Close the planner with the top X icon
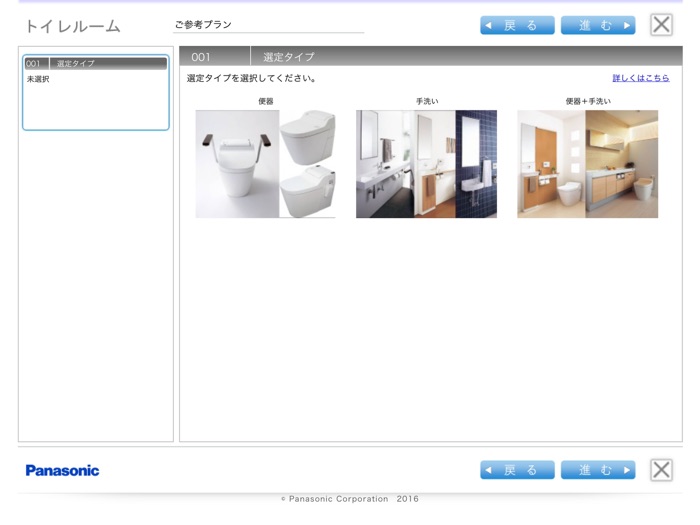The image size is (700, 525). 661,25
